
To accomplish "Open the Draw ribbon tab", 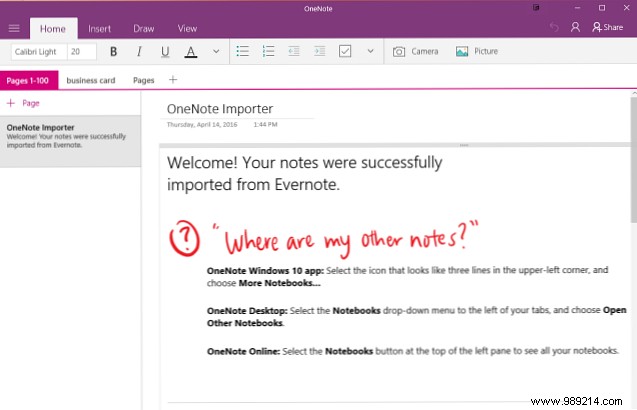I will (x=144, y=28).
